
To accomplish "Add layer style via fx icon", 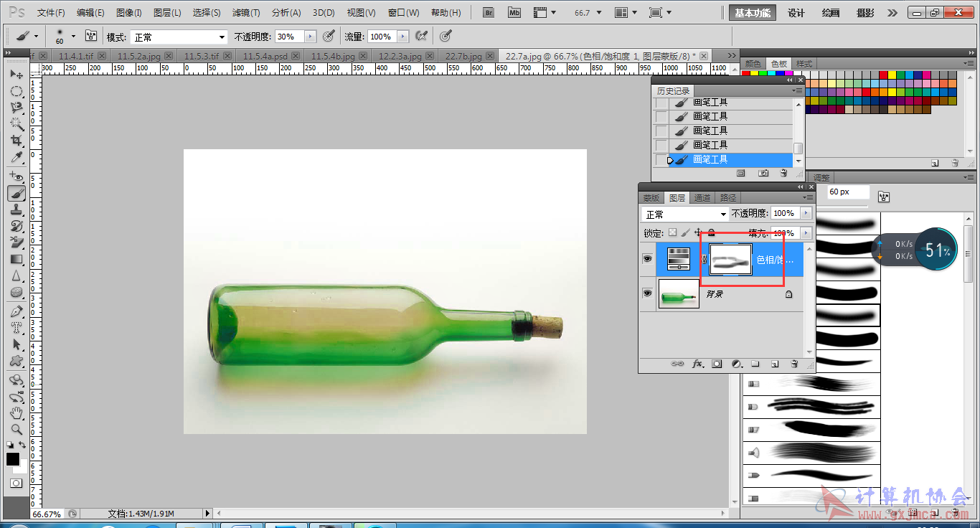I will click(x=697, y=364).
